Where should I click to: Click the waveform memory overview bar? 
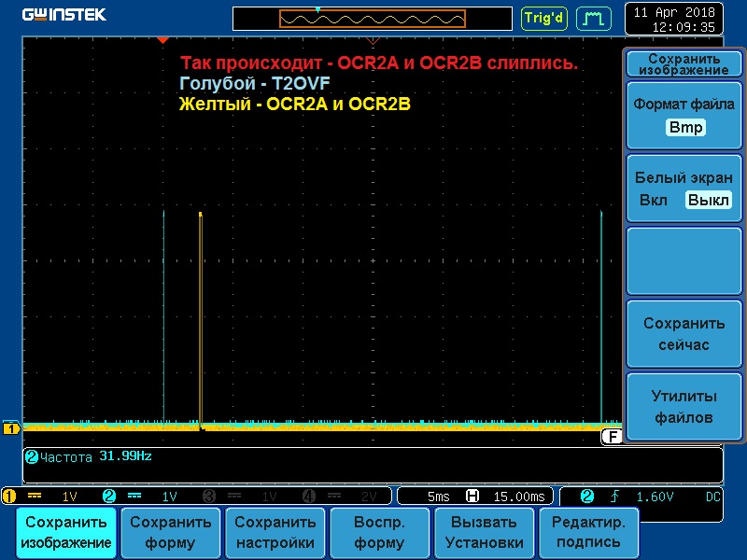click(373, 19)
